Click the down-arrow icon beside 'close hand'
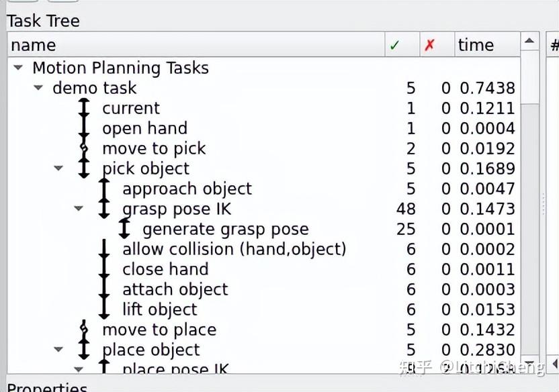559x392 pixels. point(104,270)
